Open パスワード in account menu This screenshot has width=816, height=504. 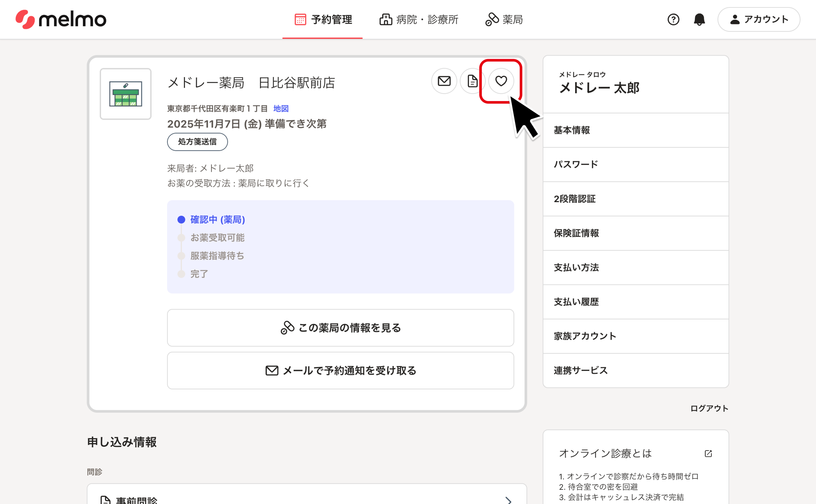[636, 164]
